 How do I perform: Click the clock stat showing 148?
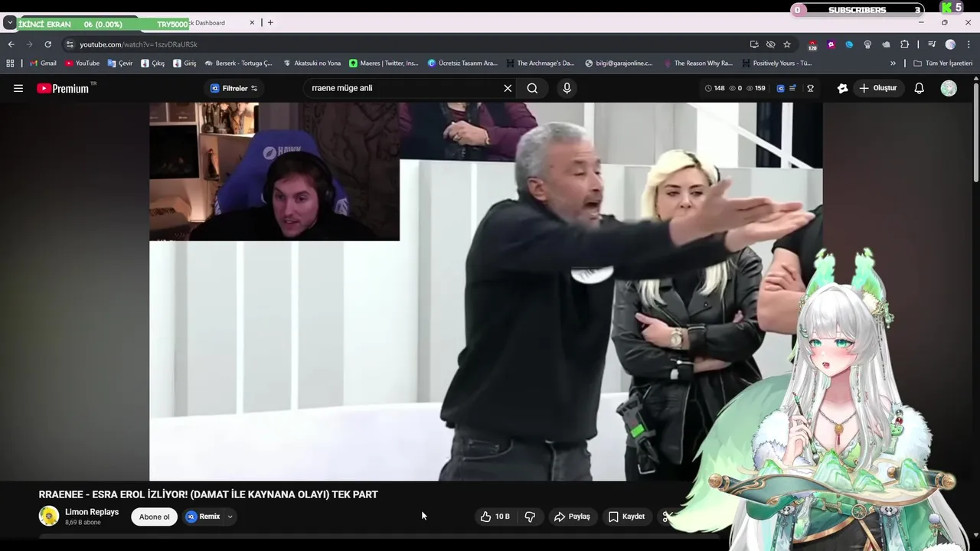pos(715,88)
